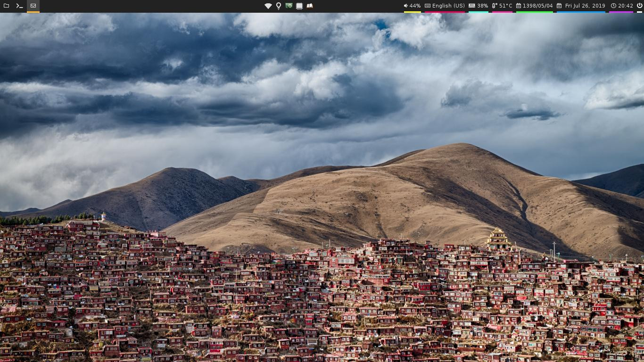Click the Wi-Fi network tray icon
The height and width of the screenshot is (362, 644).
point(268,6)
